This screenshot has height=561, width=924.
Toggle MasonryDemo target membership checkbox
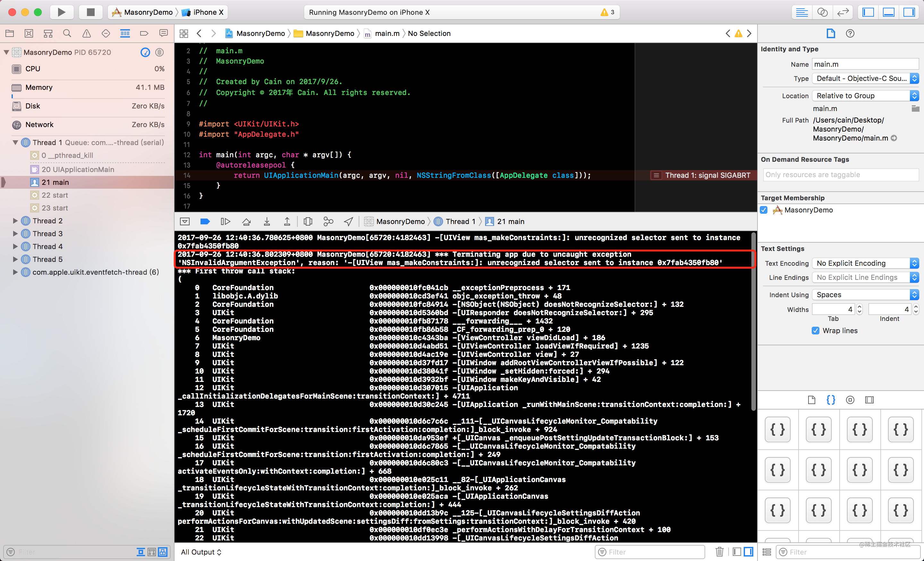coord(764,210)
